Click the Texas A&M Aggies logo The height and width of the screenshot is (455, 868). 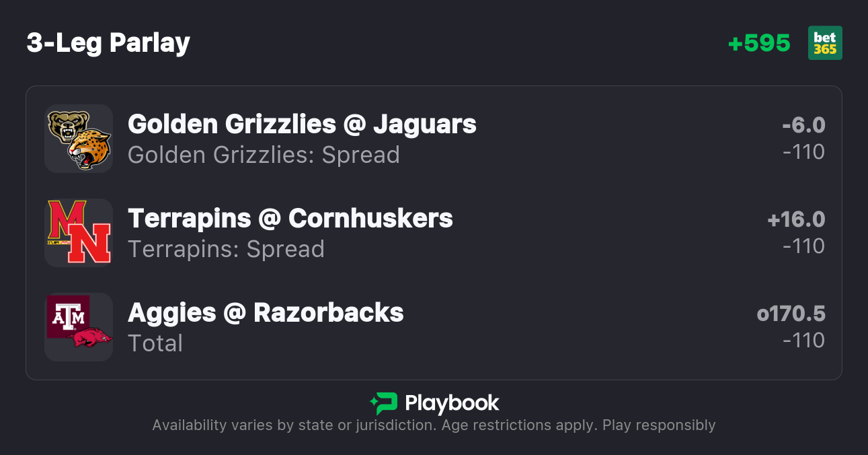click(67, 314)
